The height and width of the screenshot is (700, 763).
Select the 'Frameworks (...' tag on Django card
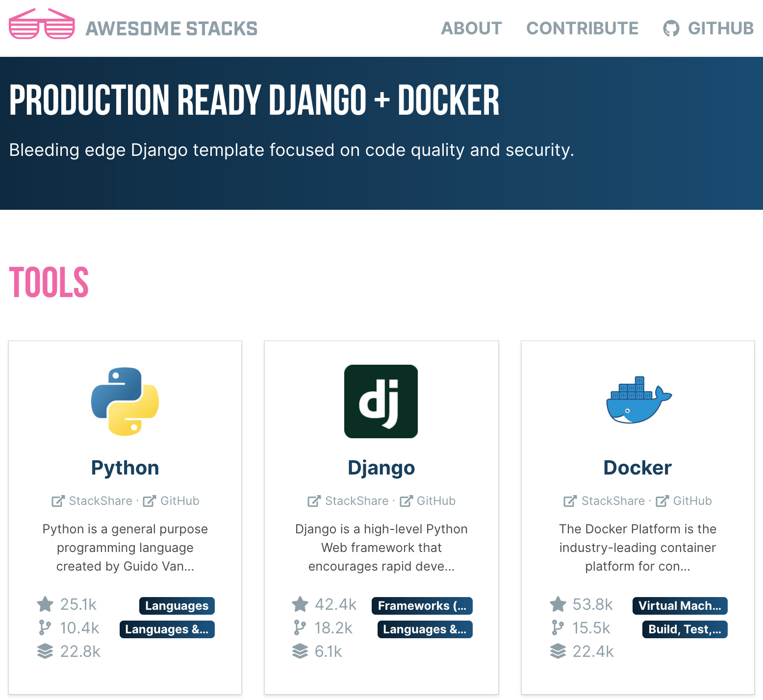click(422, 606)
